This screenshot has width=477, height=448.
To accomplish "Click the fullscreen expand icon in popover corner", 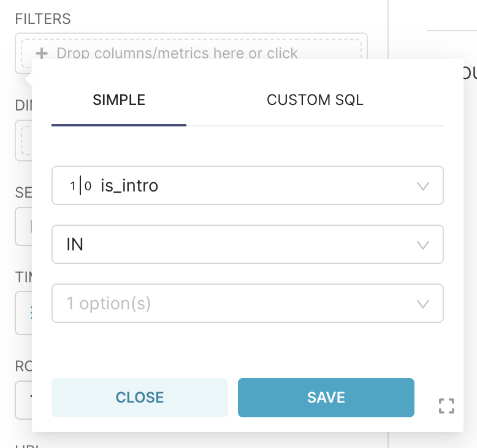I will tap(447, 406).
